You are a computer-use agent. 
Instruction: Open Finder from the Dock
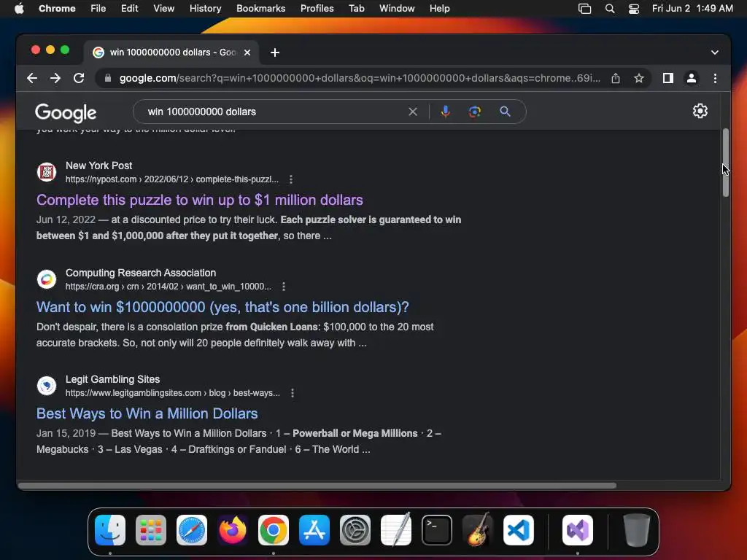coord(110,530)
